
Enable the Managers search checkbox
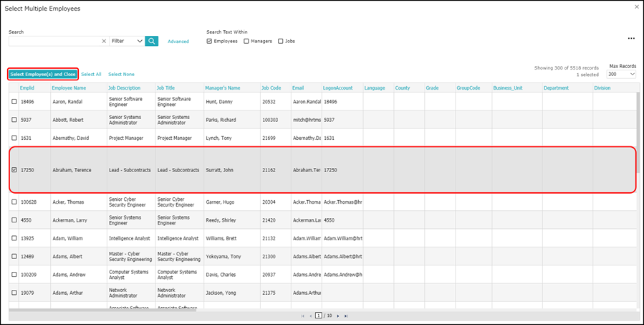coord(246,41)
